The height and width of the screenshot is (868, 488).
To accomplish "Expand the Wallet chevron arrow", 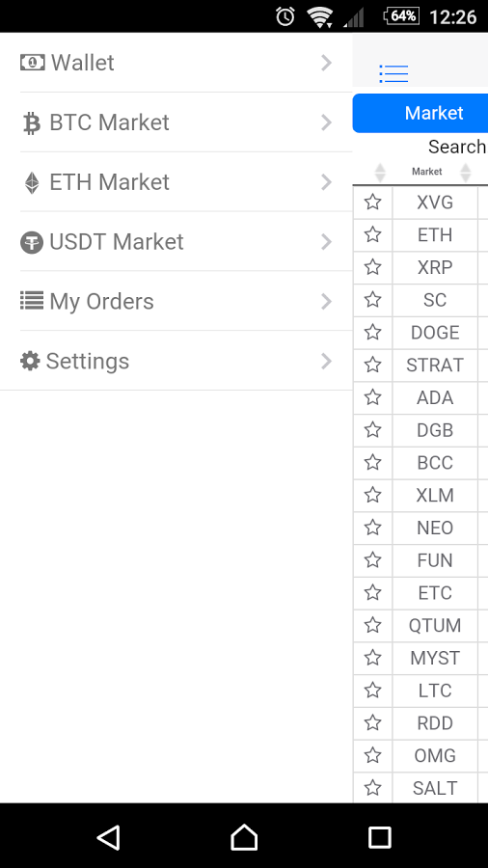I will point(326,63).
